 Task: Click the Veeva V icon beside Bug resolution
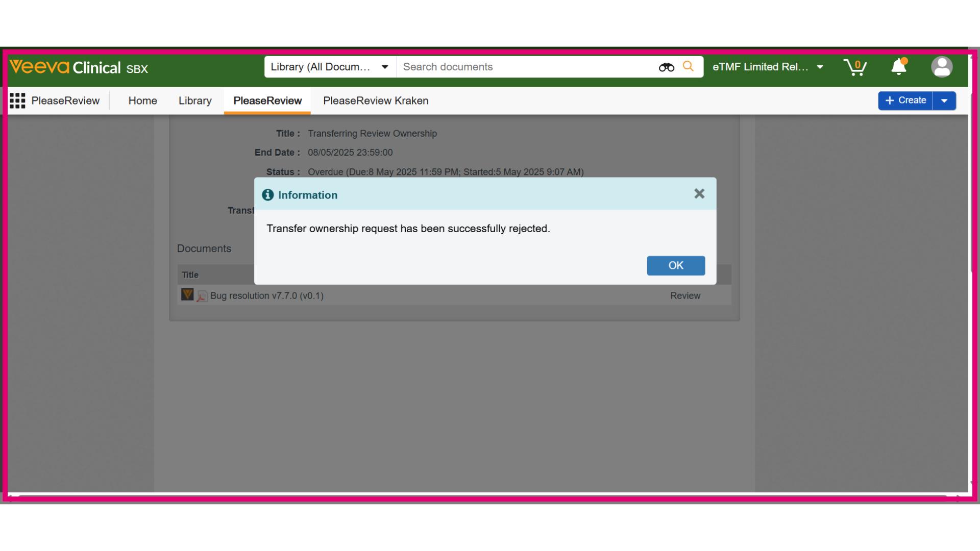(187, 294)
